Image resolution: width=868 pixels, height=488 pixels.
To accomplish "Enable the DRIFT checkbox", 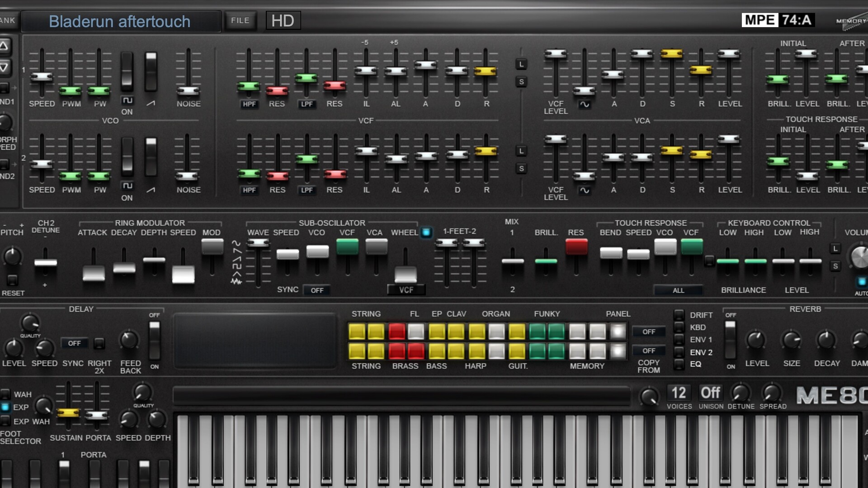I will pyautogui.click(x=679, y=315).
